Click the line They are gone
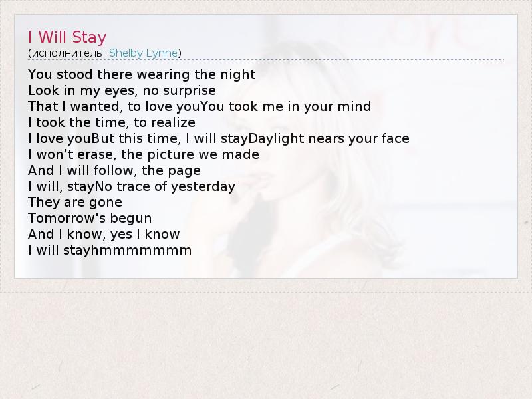Screen dimensions: 532x399 tap(75, 202)
